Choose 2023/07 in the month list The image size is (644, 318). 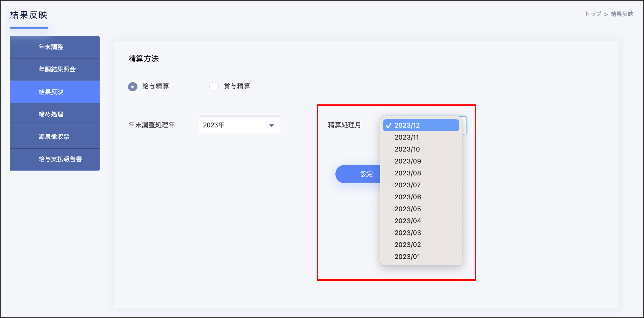(421, 185)
